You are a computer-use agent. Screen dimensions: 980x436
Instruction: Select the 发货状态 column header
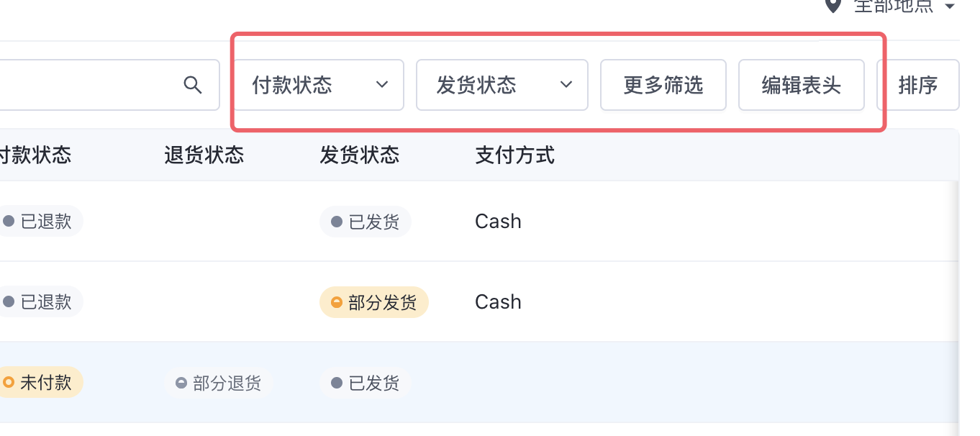[x=360, y=155]
